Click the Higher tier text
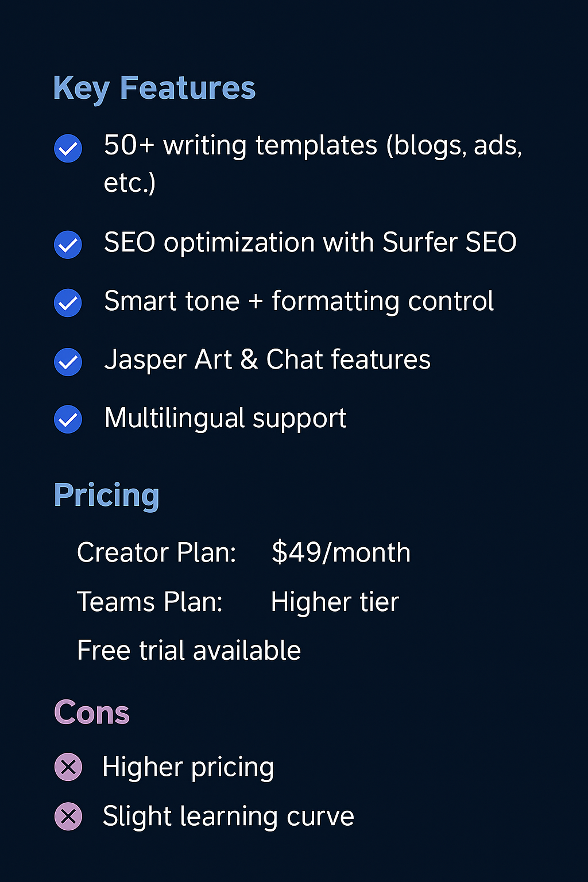Image resolution: width=588 pixels, height=882 pixels. click(x=334, y=602)
